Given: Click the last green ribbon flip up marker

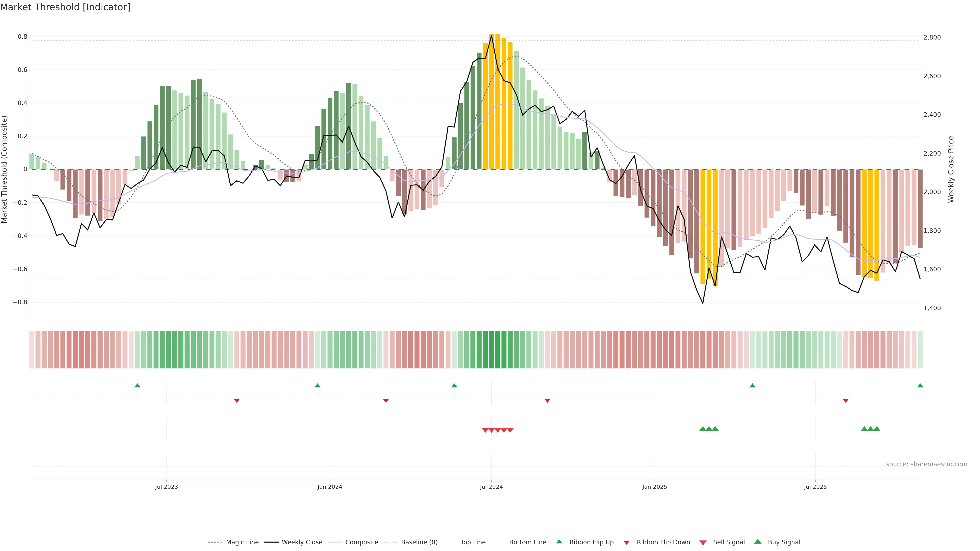Looking at the screenshot, I should (920, 386).
